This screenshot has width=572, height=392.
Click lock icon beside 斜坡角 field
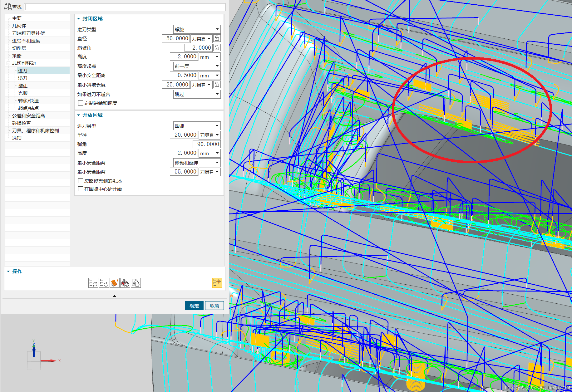click(217, 48)
